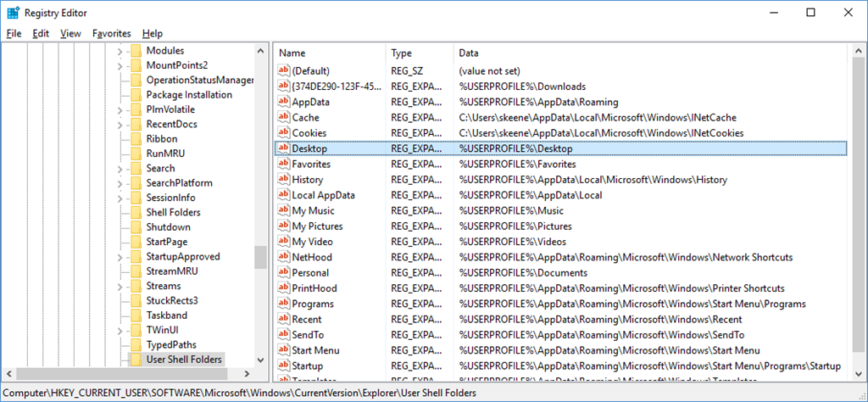Click the REG_SZ type of (Default)
This screenshot has width=868, height=402.
click(x=409, y=71)
